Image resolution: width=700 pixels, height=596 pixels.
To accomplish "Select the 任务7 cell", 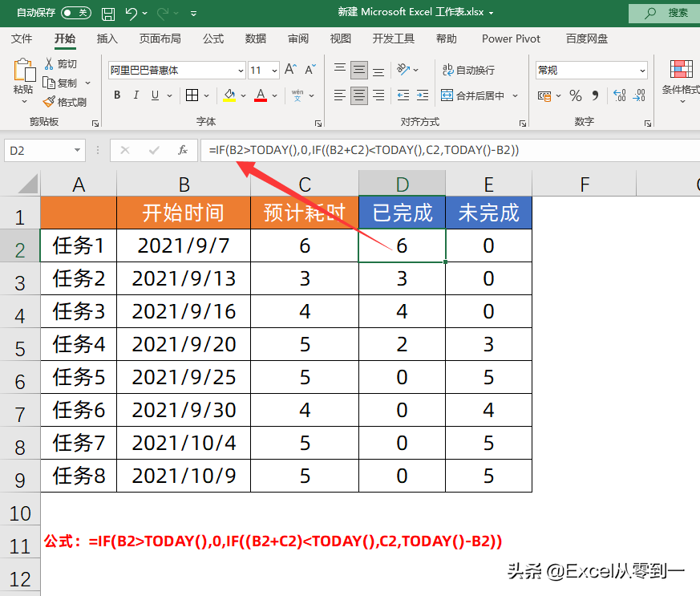I will 79,443.
